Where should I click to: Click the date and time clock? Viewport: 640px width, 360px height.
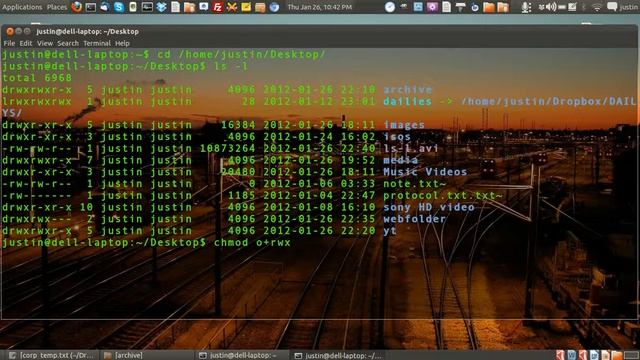pyautogui.click(x=320, y=7)
